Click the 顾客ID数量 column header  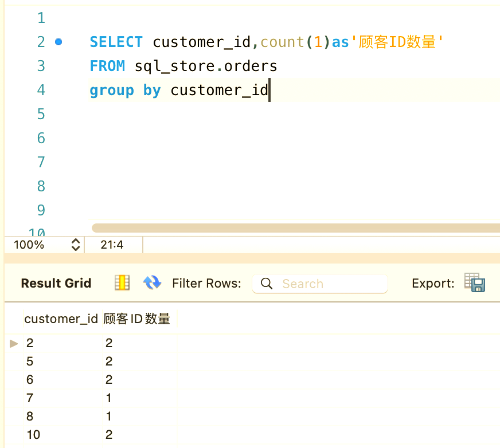(x=136, y=319)
